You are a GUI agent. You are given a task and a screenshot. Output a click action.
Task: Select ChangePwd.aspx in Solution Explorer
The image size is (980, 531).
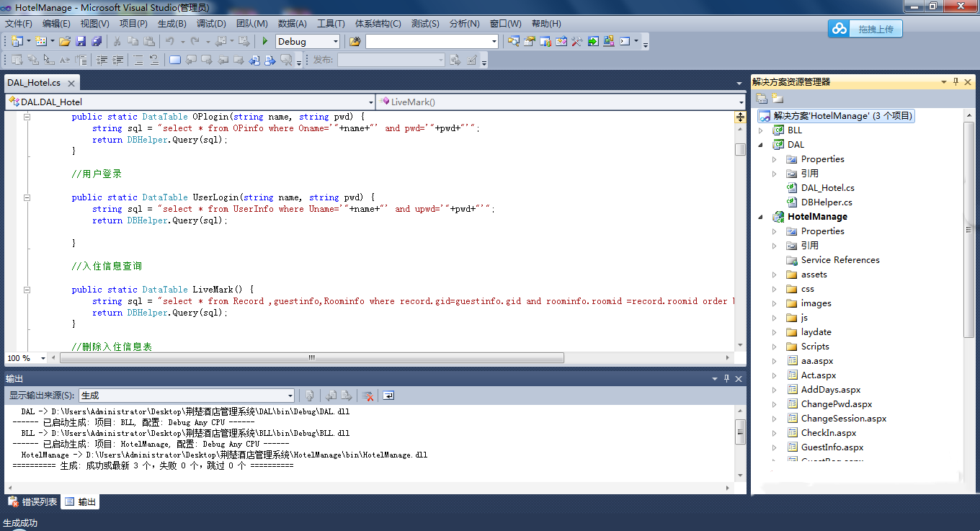pos(836,404)
